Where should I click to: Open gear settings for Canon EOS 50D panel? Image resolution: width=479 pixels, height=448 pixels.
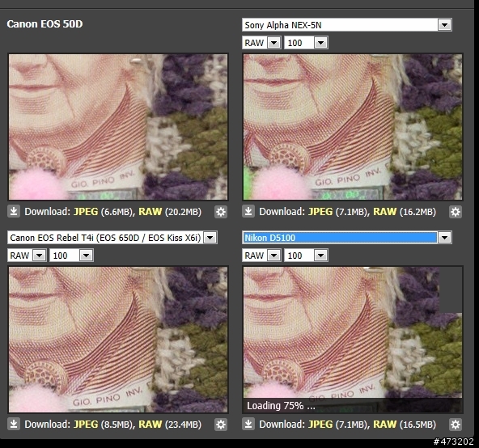(221, 212)
